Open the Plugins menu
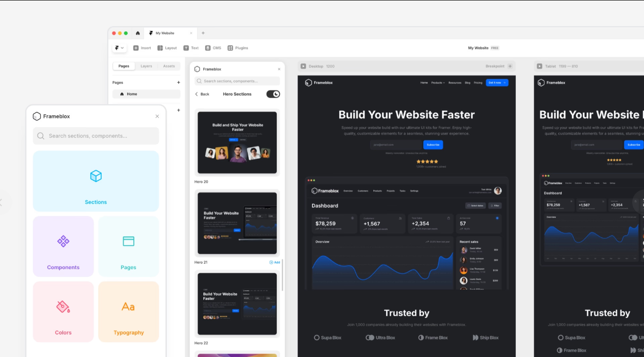 click(x=237, y=48)
